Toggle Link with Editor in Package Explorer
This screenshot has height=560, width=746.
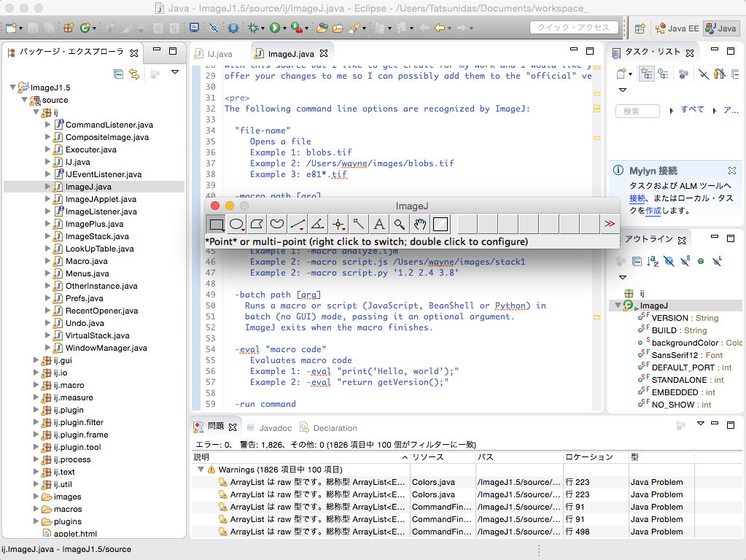(134, 74)
